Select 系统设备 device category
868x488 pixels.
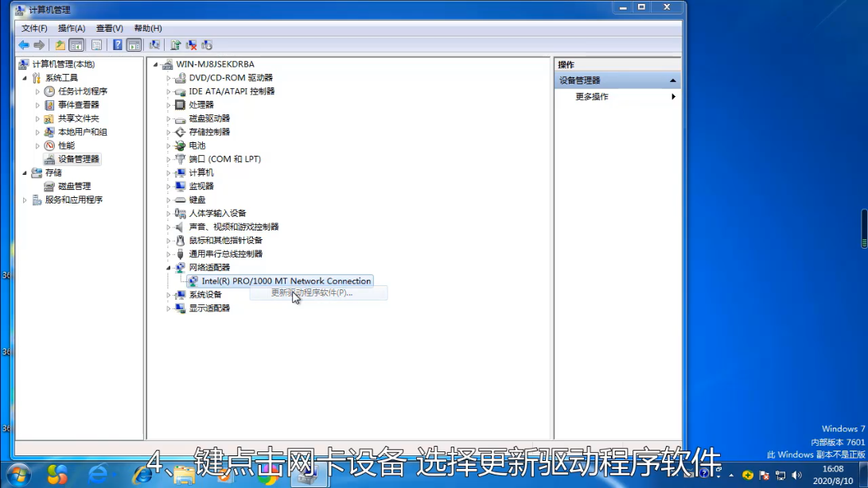click(x=204, y=295)
